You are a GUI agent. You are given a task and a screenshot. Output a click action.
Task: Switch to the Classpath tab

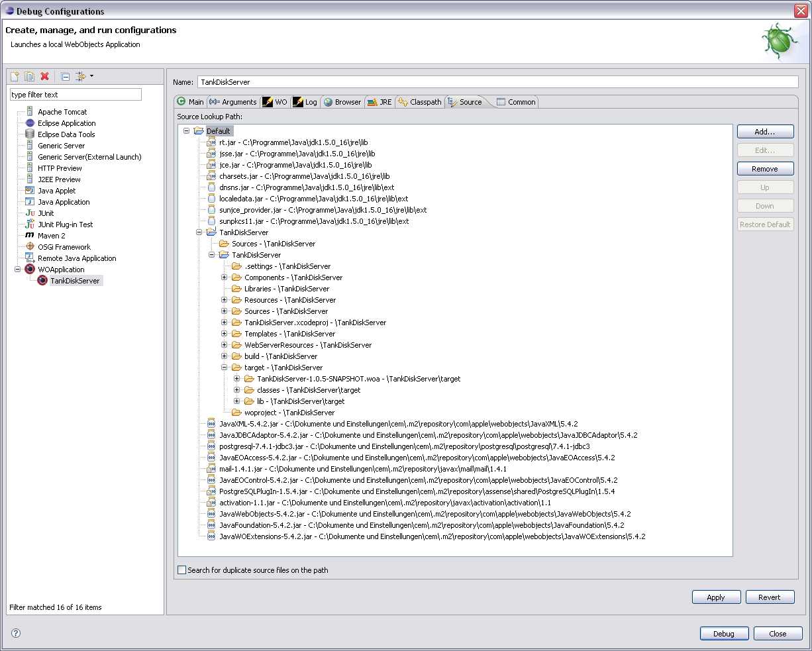pos(420,102)
